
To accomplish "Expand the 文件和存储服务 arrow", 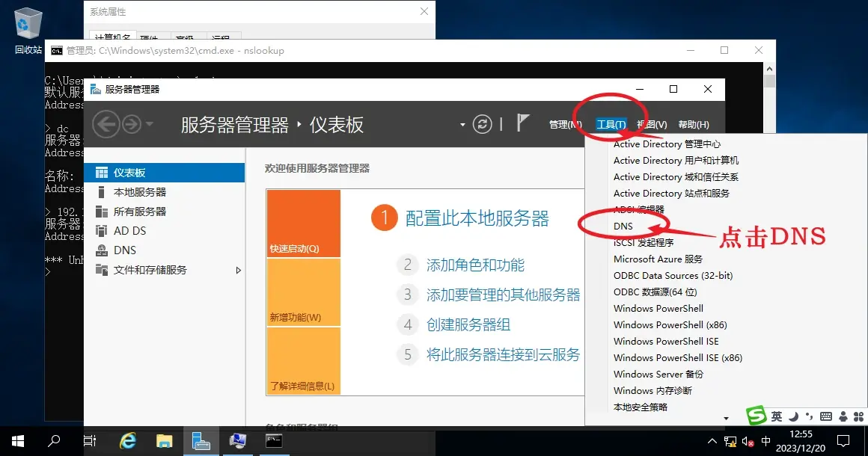I will 239,271.
